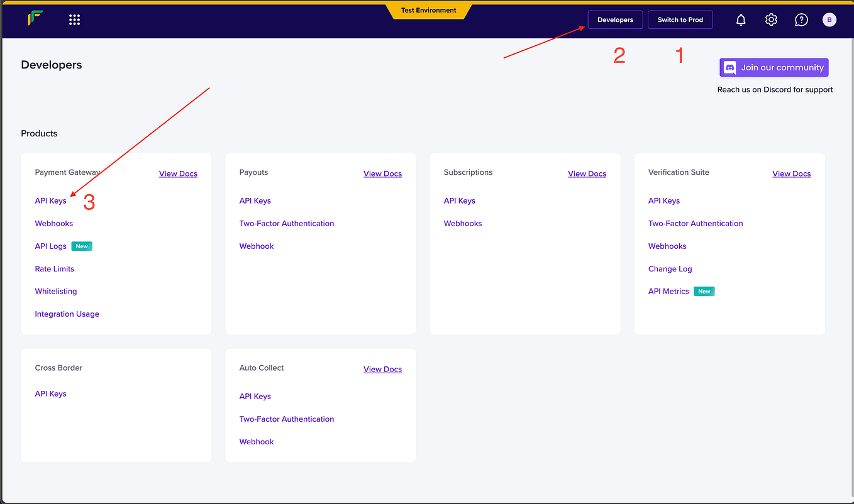The height and width of the screenshot is (504, 854).
Task: Open Webhooks under Subscriptions
Action: (x=462, y=223)
